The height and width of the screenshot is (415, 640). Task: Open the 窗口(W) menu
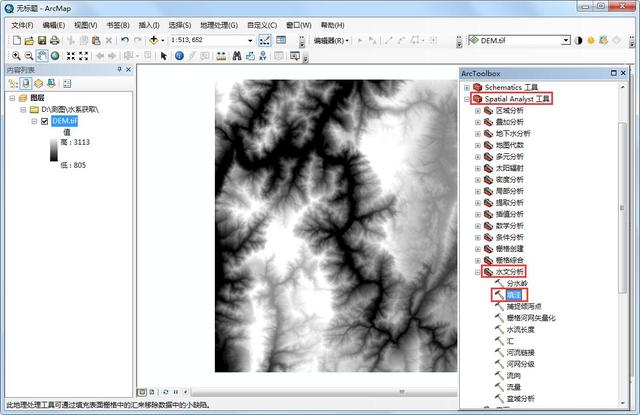point(298,25)
